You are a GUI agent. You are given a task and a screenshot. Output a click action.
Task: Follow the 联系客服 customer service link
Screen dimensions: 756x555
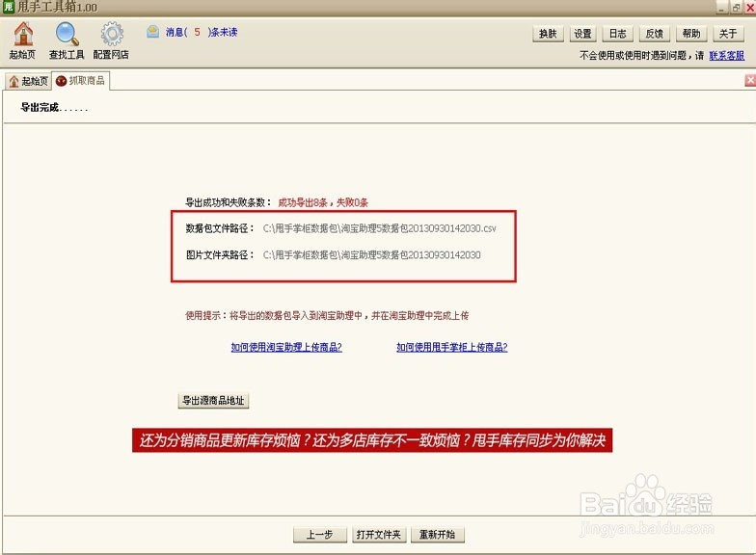[x=727, y=56]
